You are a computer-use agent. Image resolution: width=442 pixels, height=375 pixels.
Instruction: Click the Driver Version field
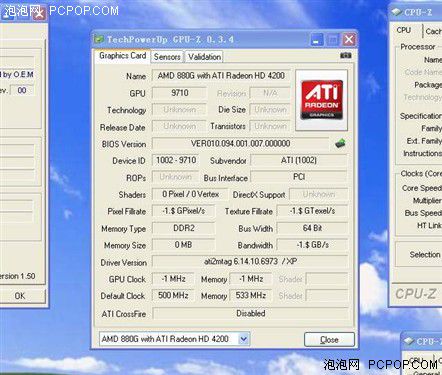click(250, 262)
